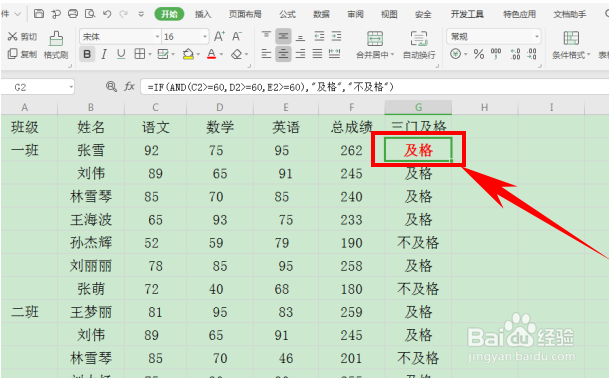Click the Print icon in quick access toolbar

point(73,14)
